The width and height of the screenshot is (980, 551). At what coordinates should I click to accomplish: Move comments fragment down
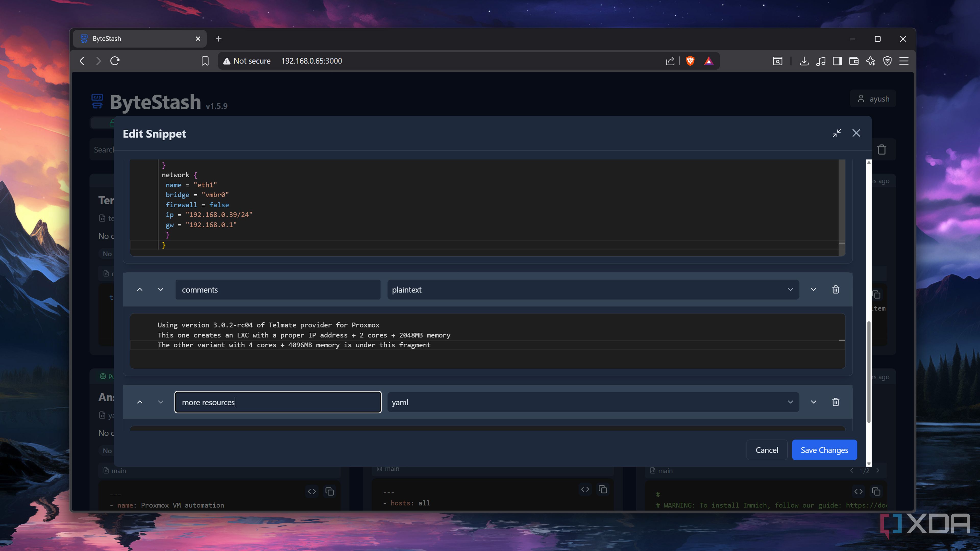(161, 289)
